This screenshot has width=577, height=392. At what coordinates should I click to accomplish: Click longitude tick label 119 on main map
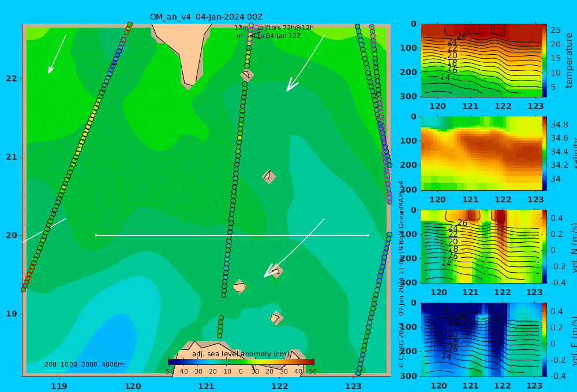tap(59, 386)
